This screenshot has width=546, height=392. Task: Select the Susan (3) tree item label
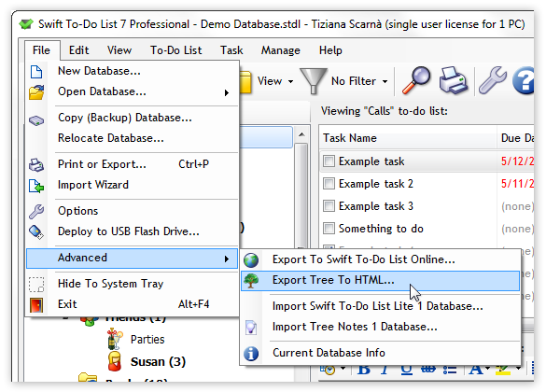click(x=158, y=362)
